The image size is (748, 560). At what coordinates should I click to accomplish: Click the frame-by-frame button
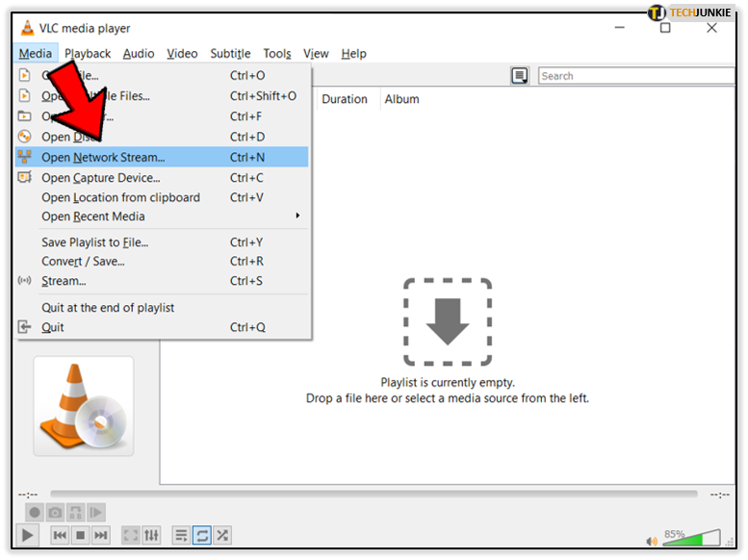tap(96, 513)
